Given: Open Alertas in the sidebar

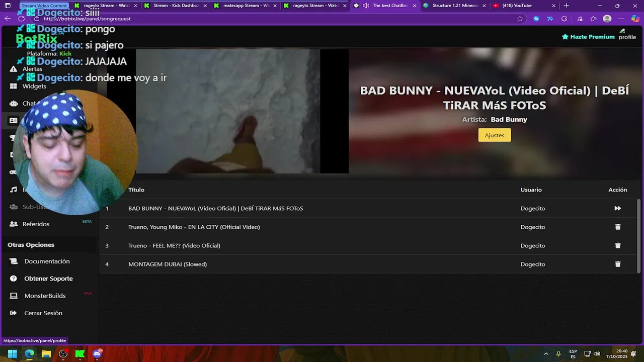Looking at the screenshot, I should (x=32, y=69).
